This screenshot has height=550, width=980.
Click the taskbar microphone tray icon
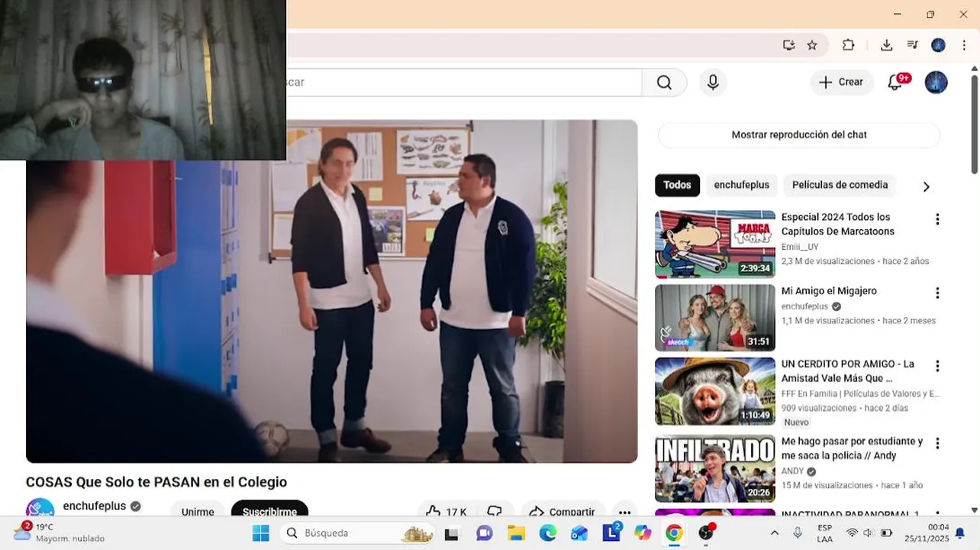click(798, 533)
